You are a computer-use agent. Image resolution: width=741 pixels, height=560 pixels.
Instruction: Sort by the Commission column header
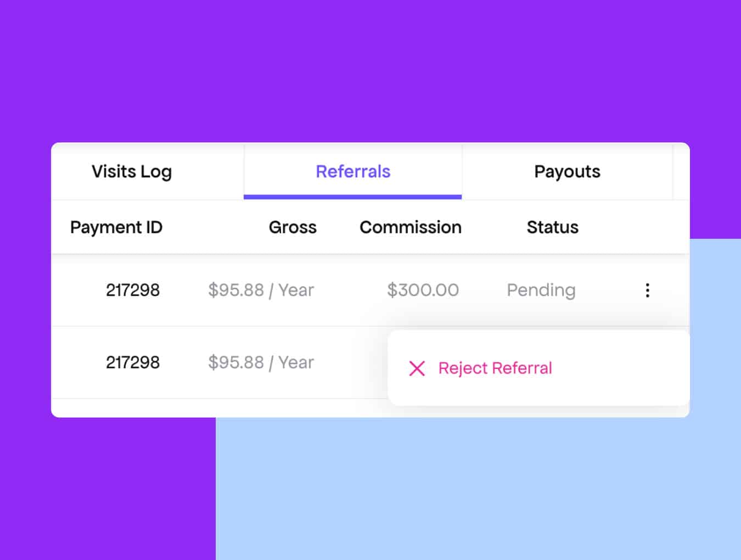coord(411,227)
